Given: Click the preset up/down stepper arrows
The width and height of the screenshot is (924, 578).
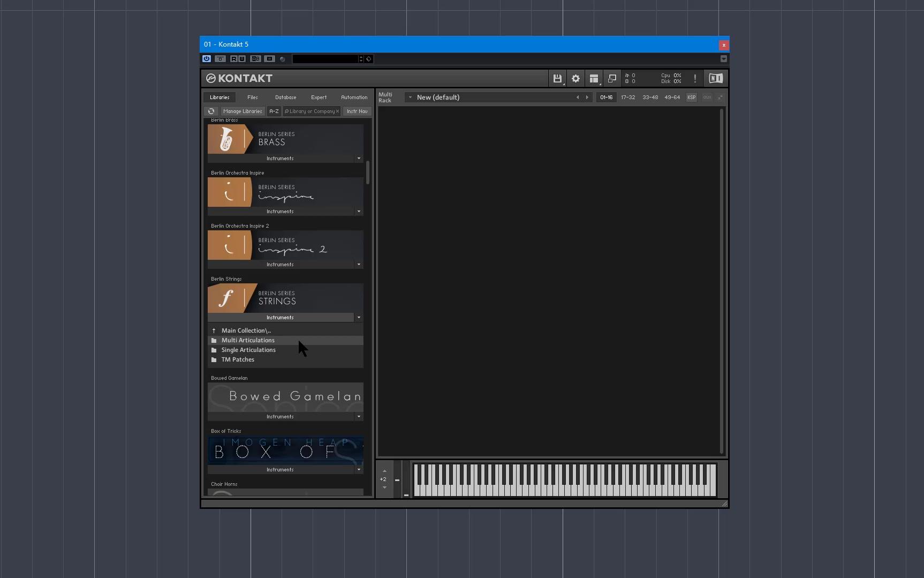Looking at the screenshot, I should pos(361,59).
